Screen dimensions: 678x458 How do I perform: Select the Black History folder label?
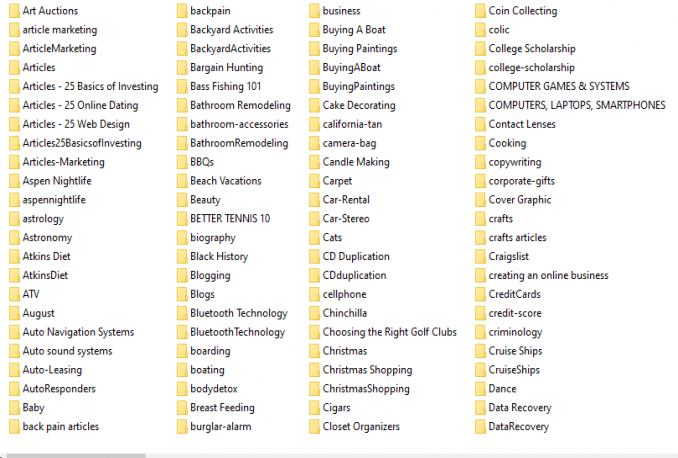coord(218,257)
